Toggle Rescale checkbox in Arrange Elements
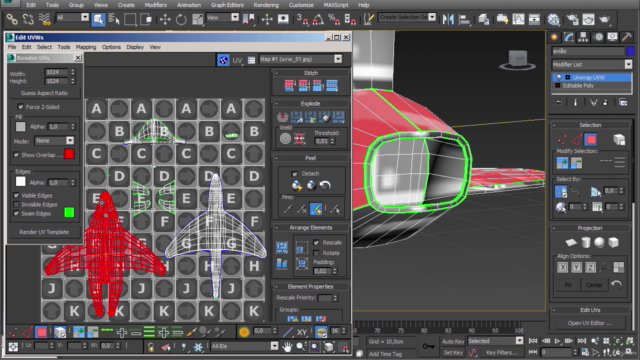640x360 pixels. (316, 242)
